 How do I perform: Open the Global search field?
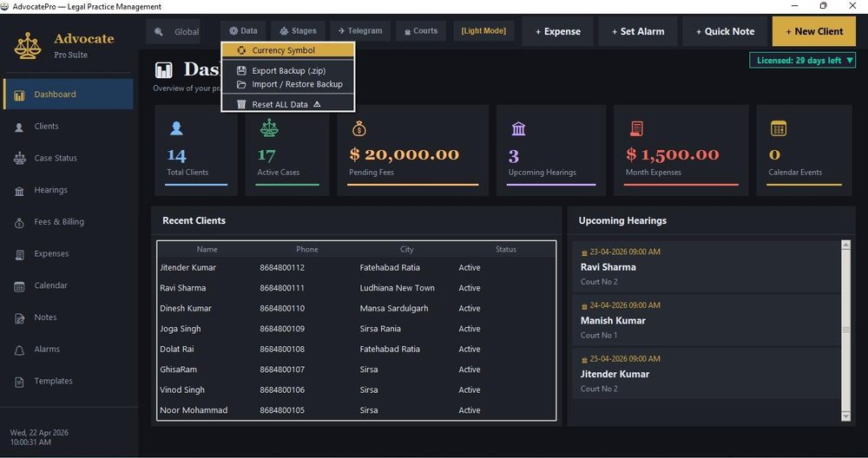pyautogui.click(x=174, y=31)
